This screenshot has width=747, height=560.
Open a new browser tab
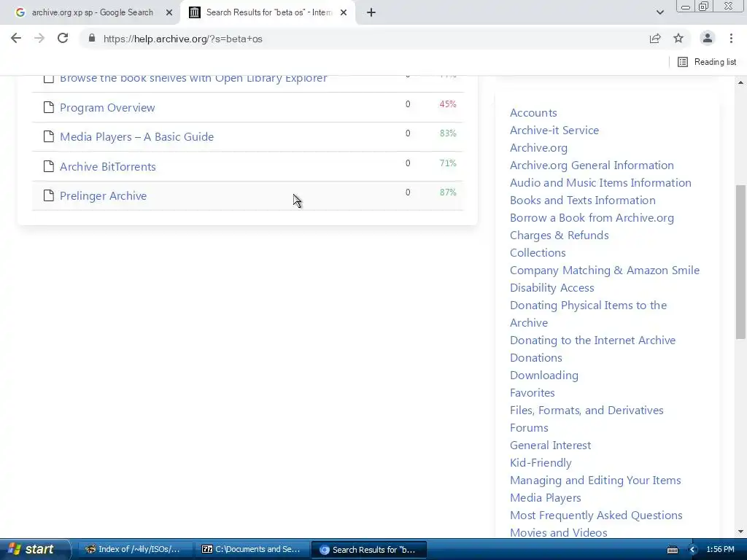[371, 13]
